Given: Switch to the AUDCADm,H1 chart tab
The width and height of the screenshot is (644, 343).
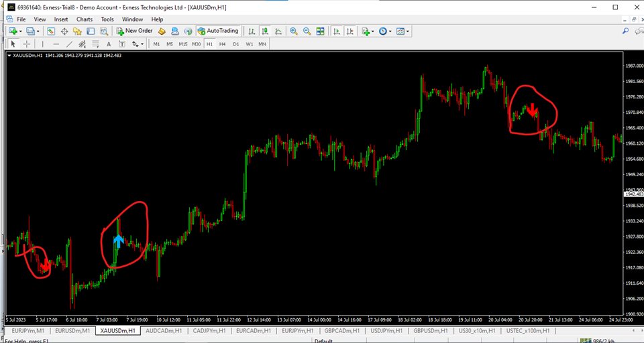Looking at the screenshot, I should [x=163, y=331].
